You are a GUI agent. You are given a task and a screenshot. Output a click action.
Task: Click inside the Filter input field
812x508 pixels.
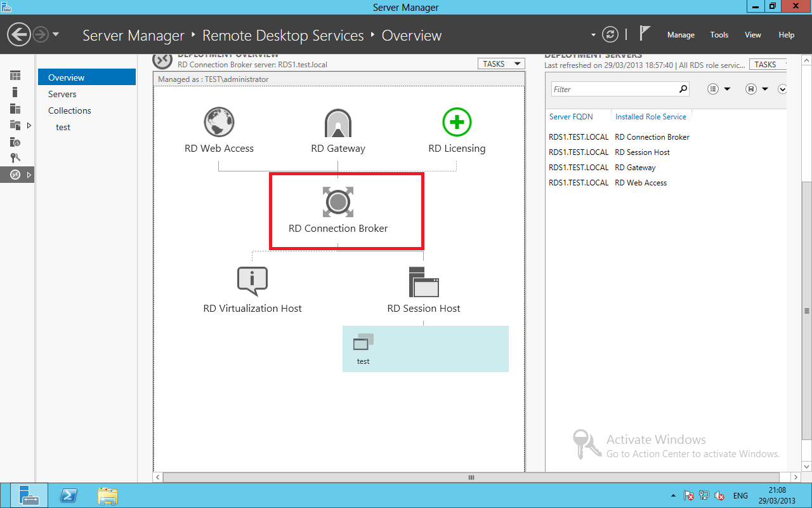coord(614,89)
